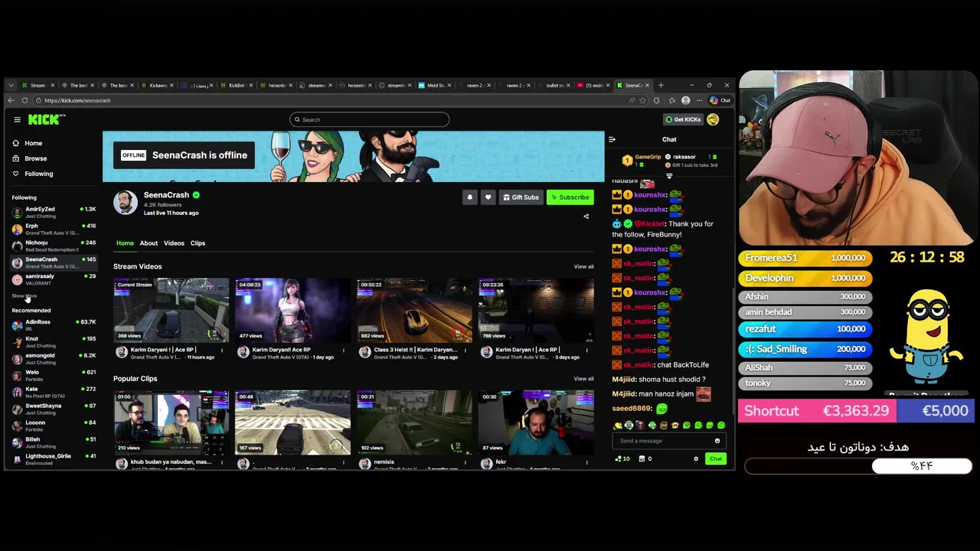The image size is (980, 551).
Task: Play the 01:00 clip thumbnail
Action: 171,422
